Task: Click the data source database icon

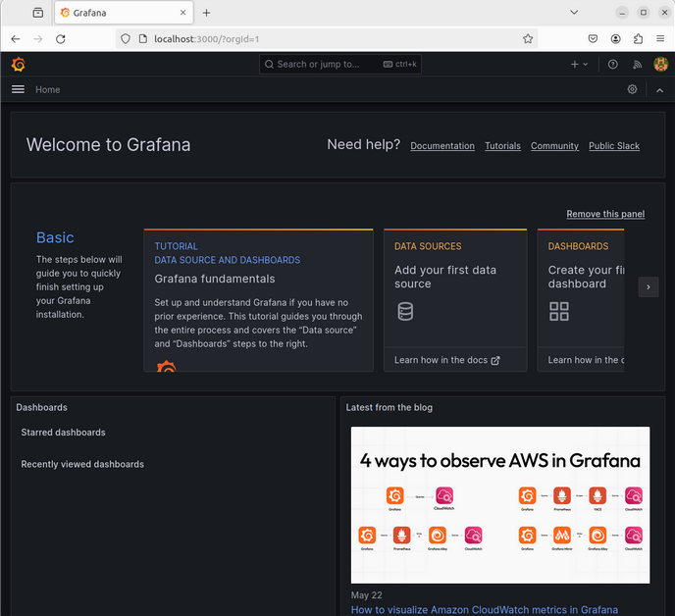Action: click(x=405, y=311)
